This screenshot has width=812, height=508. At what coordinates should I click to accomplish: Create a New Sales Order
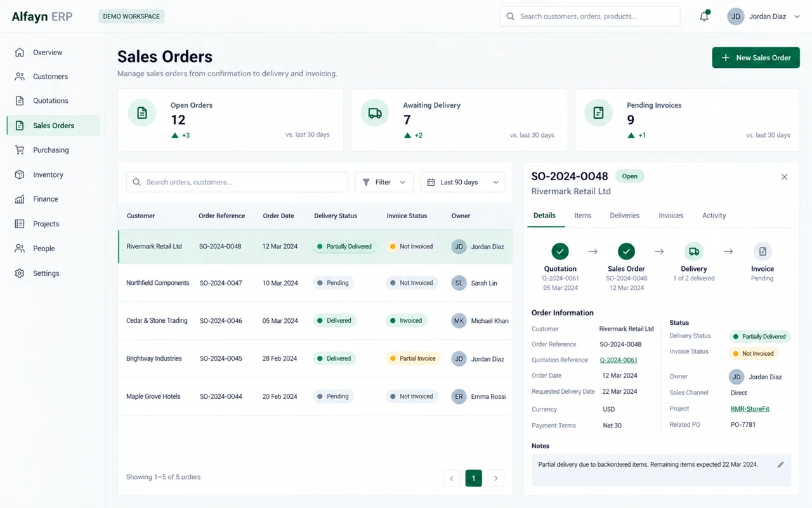756,58
